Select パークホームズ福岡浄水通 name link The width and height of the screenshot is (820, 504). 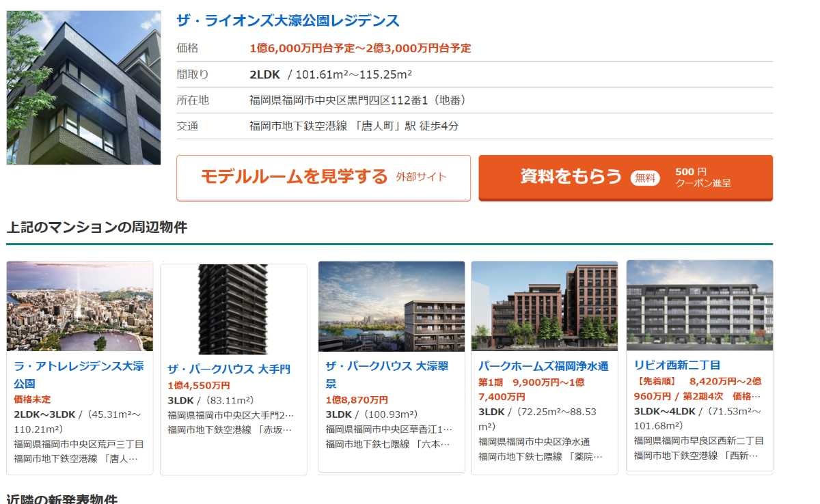pyautogui.click(x=543, y=366)
